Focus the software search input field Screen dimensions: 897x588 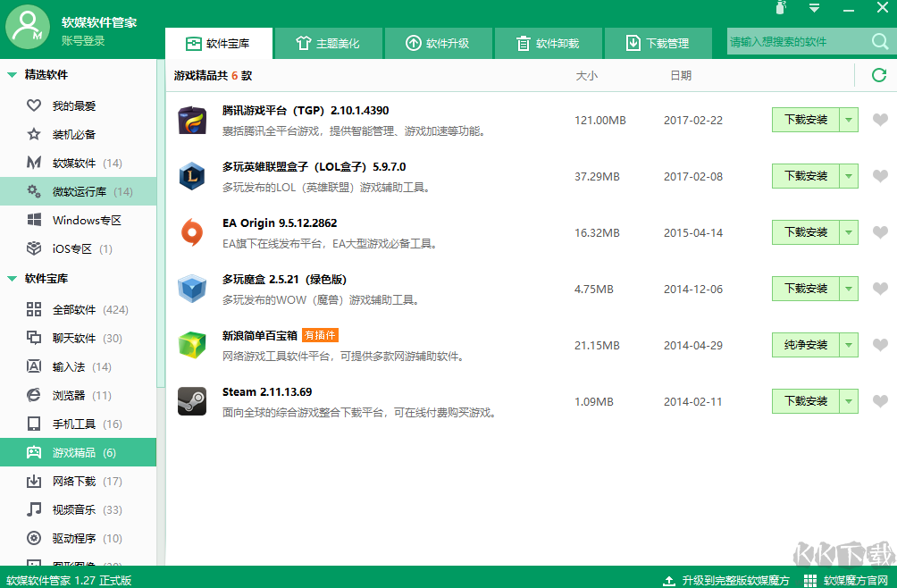point(798,42)
